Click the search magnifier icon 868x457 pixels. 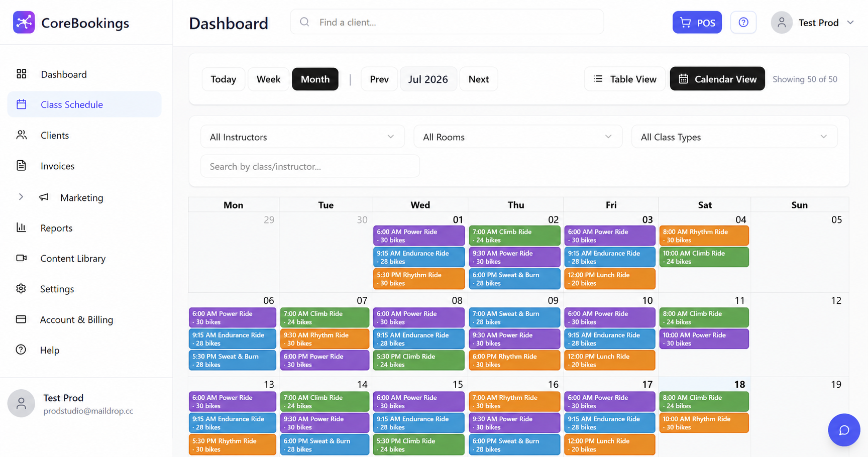coord(304,22)
